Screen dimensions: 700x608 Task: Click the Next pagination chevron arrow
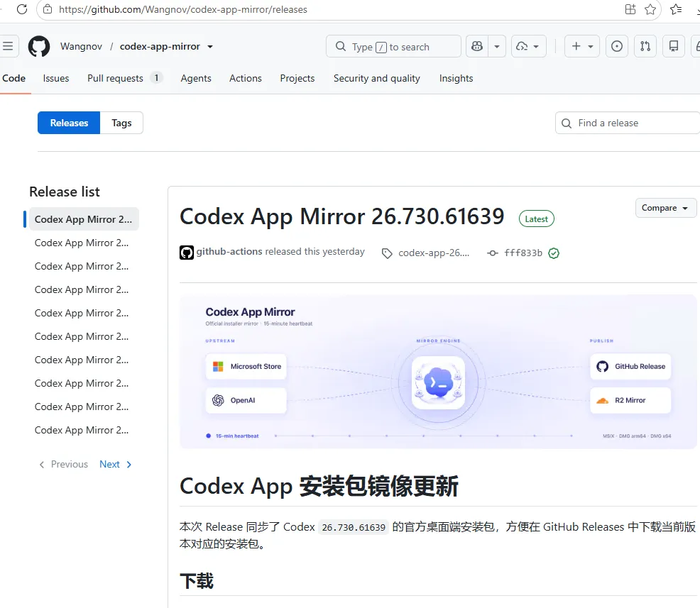(129, 465)
